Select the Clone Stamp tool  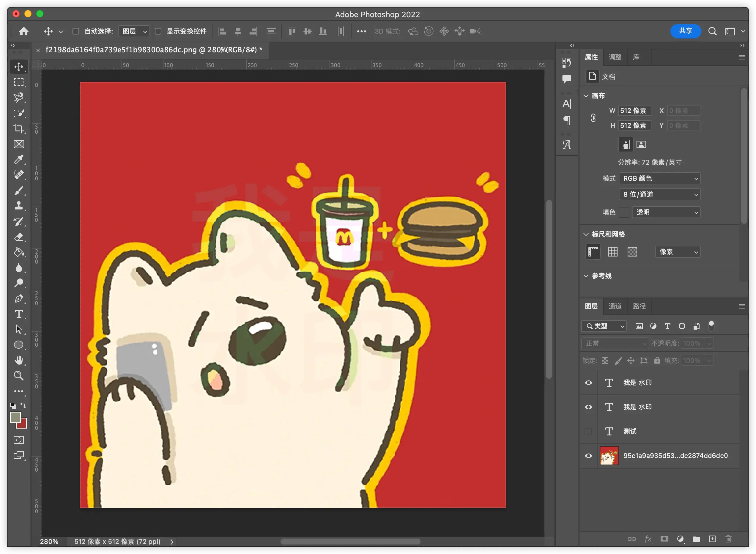click(x=19, y=206)
